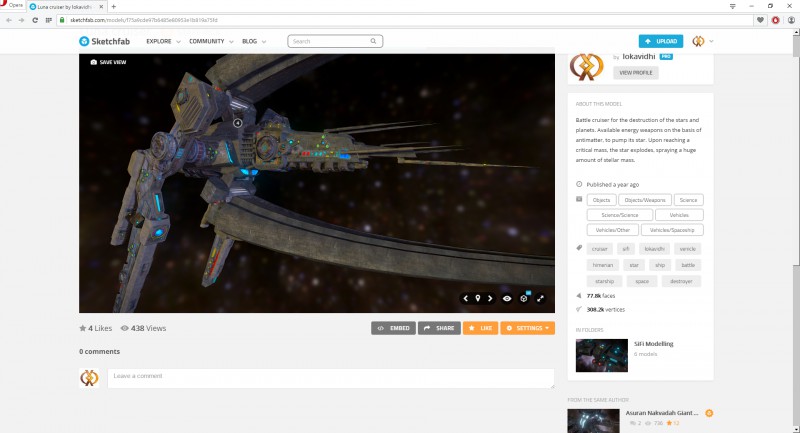This screenshot has width=800, height=433.
Task: Click the Science/Science category tag
Action: 619,215
